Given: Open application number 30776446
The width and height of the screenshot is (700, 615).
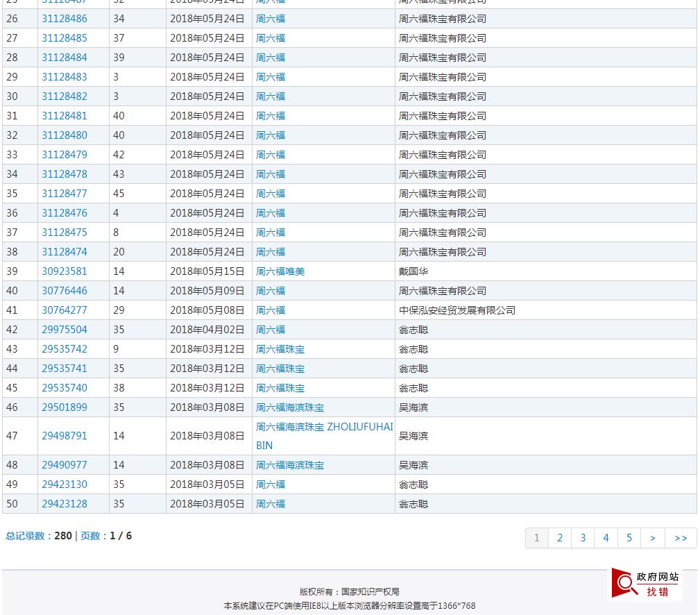Looking at the screenshot, I should coord(65,291).
